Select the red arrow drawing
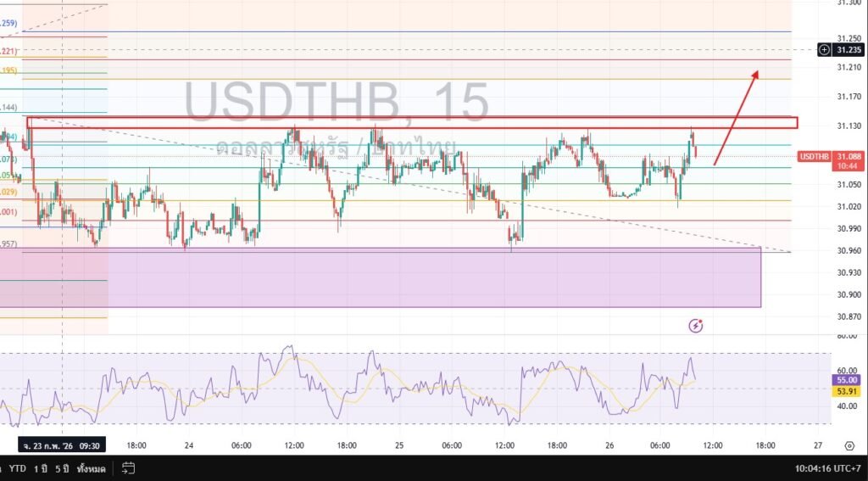868x481 pixels. (735, 117)
